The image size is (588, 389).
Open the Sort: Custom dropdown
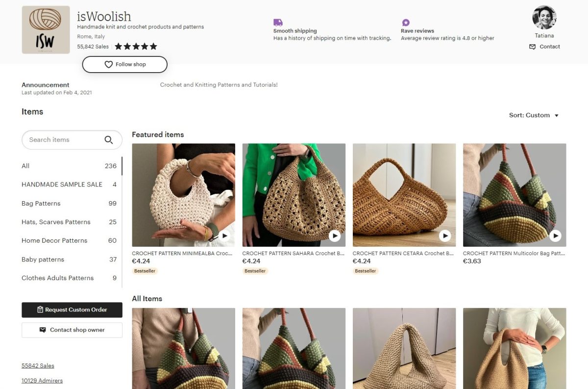coord(534,115)
